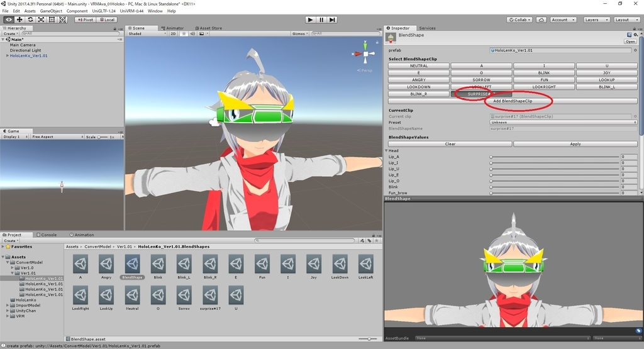Open the Component menu

click(77, 11)
